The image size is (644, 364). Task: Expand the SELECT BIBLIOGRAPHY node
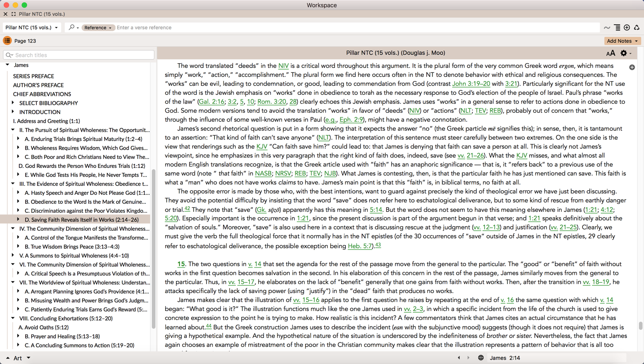(x=13, y=103)
